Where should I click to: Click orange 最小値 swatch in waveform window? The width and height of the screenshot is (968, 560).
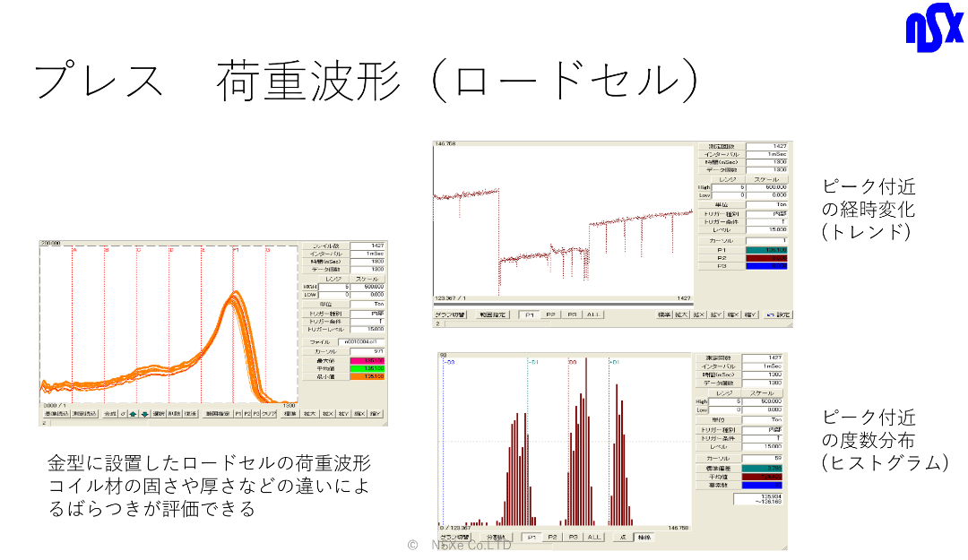point(367,376)
